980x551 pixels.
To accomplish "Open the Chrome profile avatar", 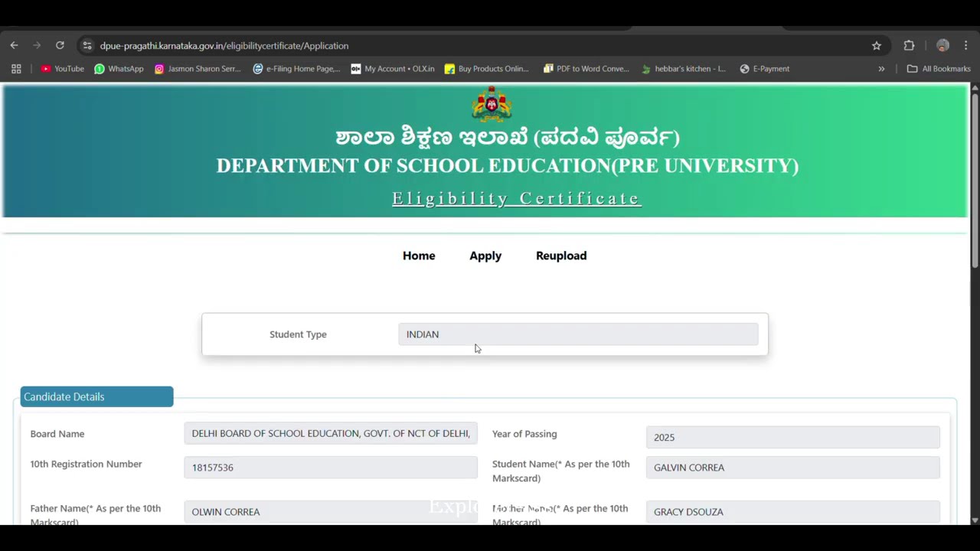I will 942,46.
